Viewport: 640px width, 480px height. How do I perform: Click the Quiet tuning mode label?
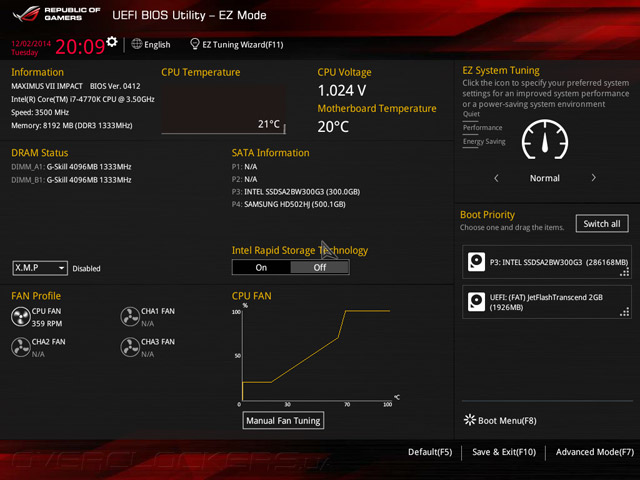coord(471,114)
